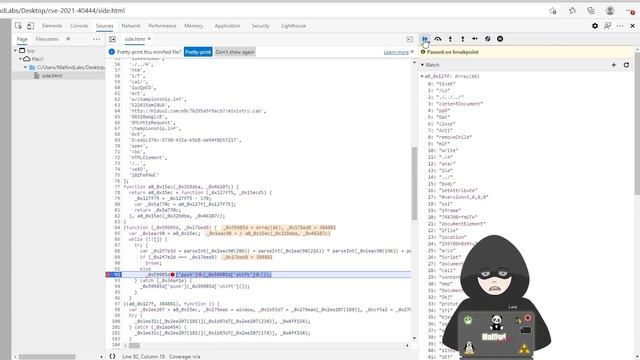Open the Lighthouse tab
The image size is (640, 360).
[293, 26]
